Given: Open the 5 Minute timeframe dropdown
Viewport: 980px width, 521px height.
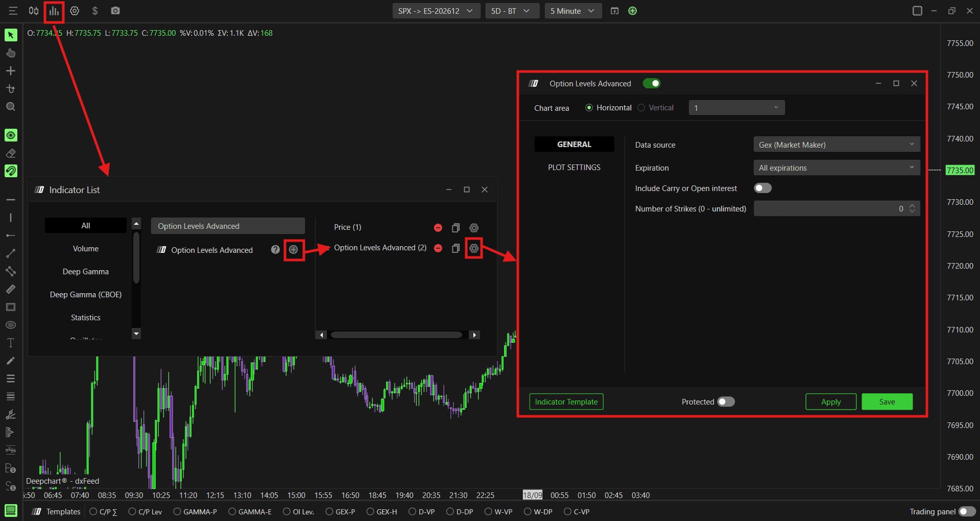Looking at the screenshot, I should (573, 11).
